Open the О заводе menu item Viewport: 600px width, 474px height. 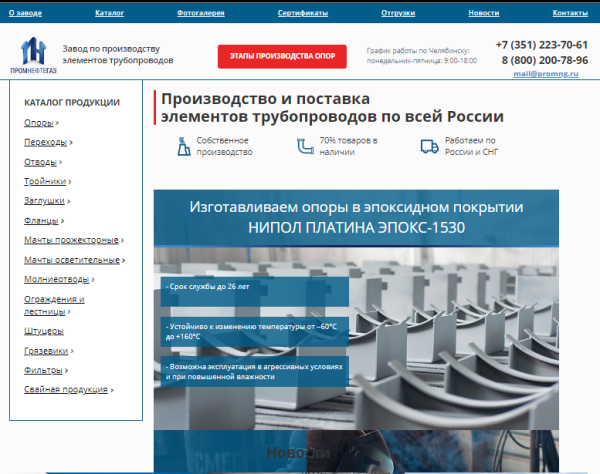point(25,13)
